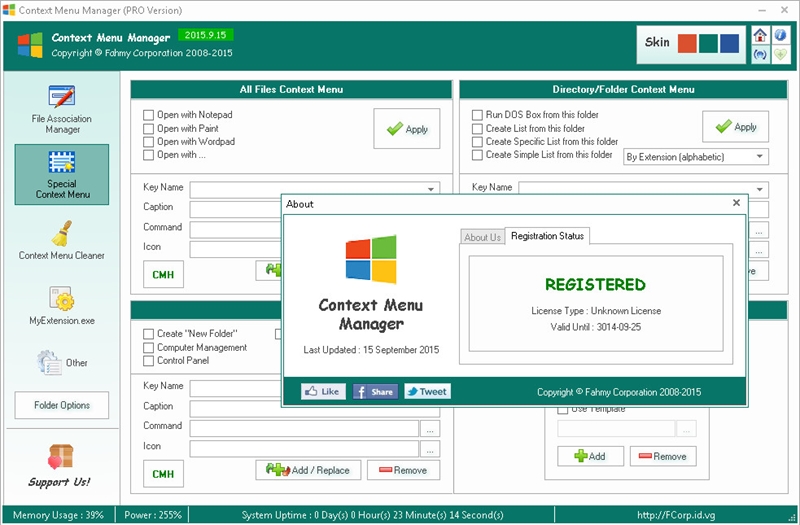Open MyExtension.exe tool
This screenshot has width=800, height=525.
click(62, 305)
